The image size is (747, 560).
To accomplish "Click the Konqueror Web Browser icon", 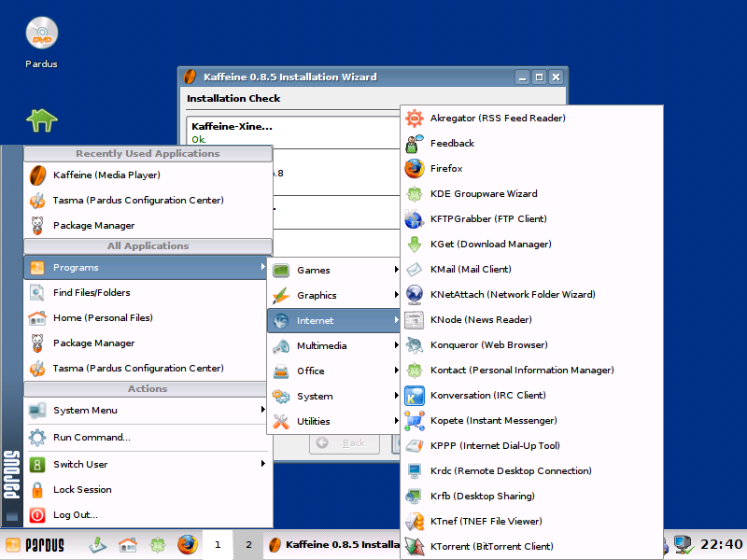I will (x=415, y=345).
